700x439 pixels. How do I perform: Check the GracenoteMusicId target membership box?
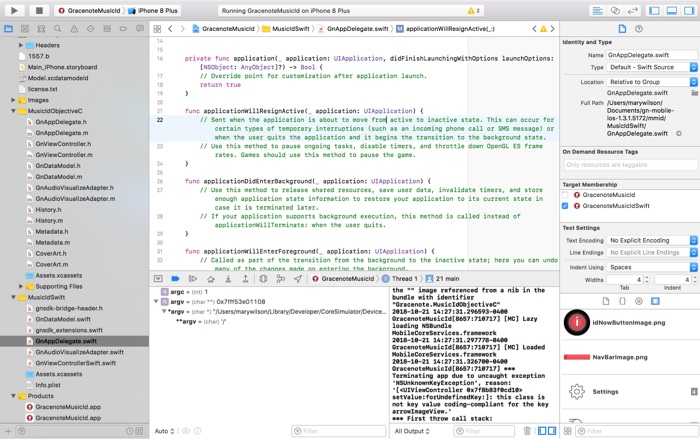click(x=566, y=196)
